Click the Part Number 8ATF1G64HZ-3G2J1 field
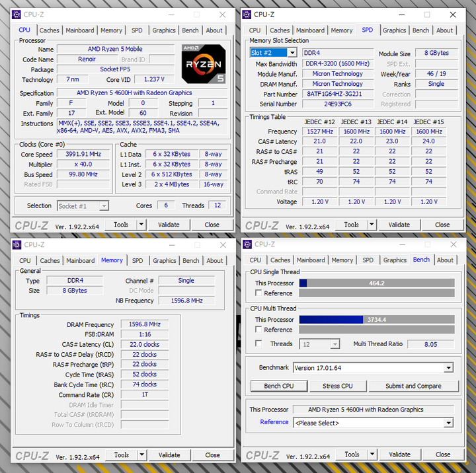The height and width of the screenshot is (473, 476). tap(338, 94)
